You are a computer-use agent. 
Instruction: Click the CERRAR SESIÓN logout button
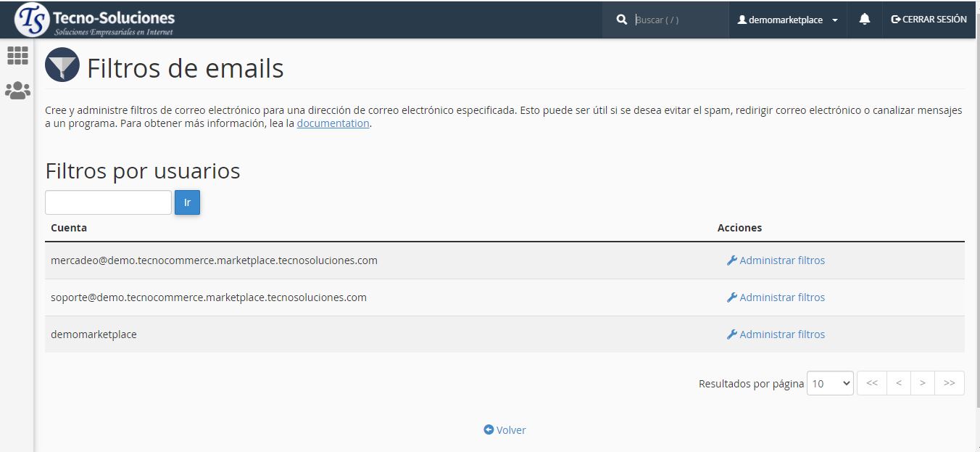click(929, 20)
